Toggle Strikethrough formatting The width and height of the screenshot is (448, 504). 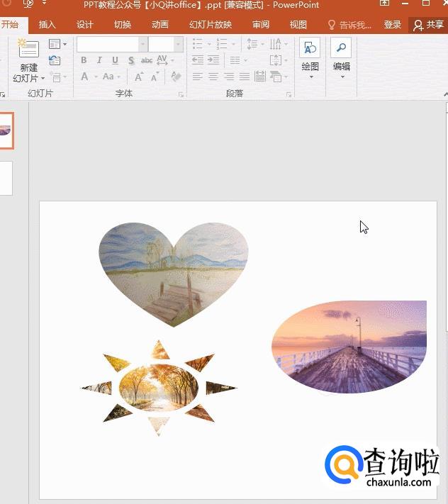tap(147, 60)
